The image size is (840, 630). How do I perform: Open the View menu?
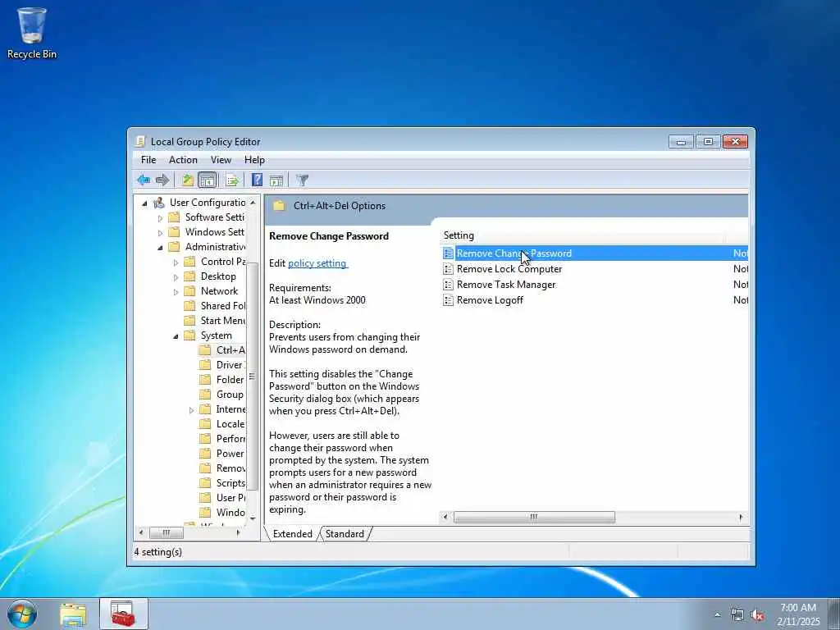pyautogui.click(x=221, y=160)
